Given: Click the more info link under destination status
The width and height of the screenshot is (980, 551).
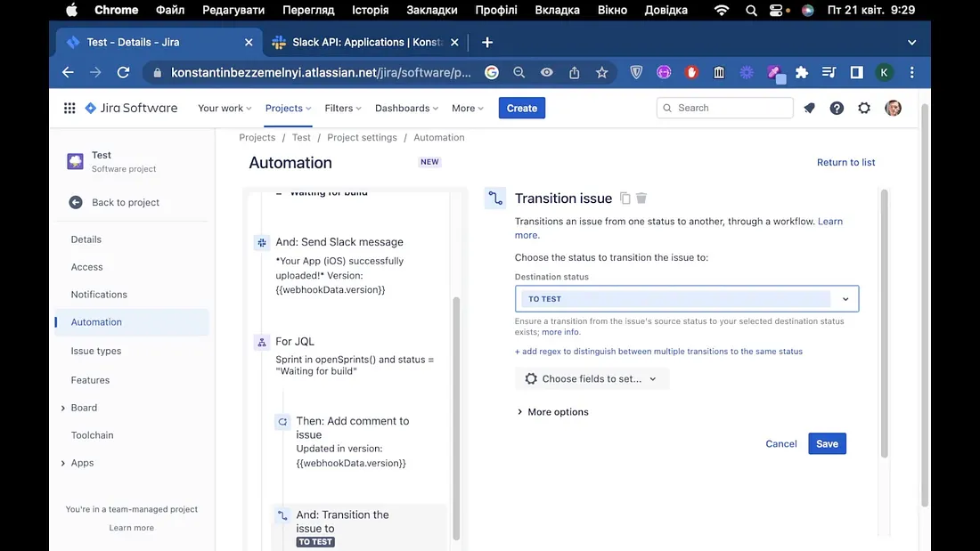Looking at the screenshot, I should pyautogui.click(x=560, y=332).
